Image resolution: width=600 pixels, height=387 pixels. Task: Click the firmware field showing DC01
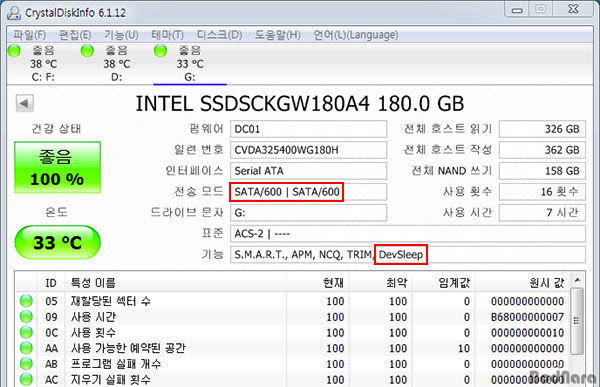308,129
